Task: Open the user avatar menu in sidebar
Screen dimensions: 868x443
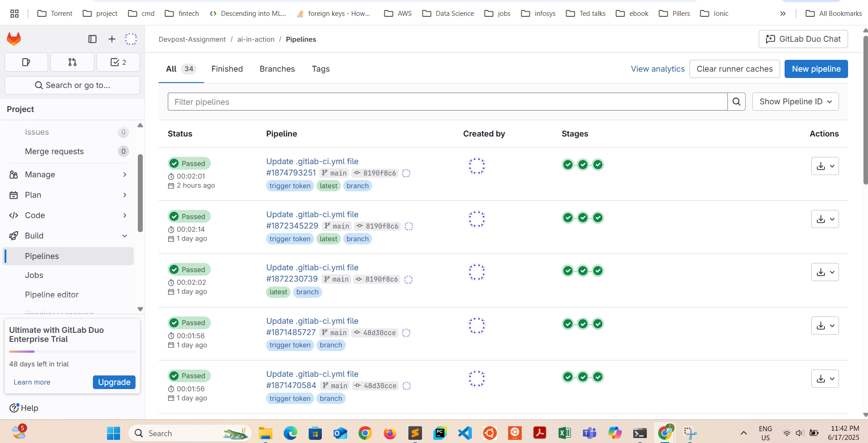Action: point(131,39)
